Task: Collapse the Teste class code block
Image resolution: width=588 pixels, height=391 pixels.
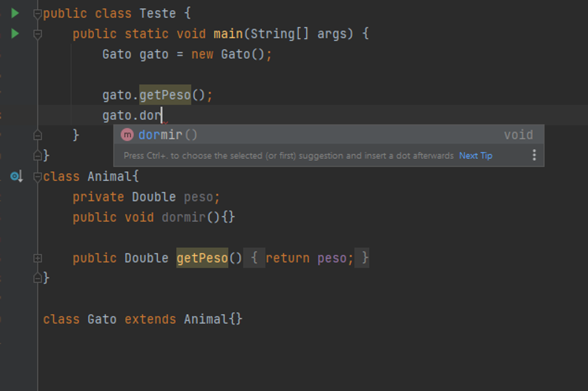Action: coord(38,14)
